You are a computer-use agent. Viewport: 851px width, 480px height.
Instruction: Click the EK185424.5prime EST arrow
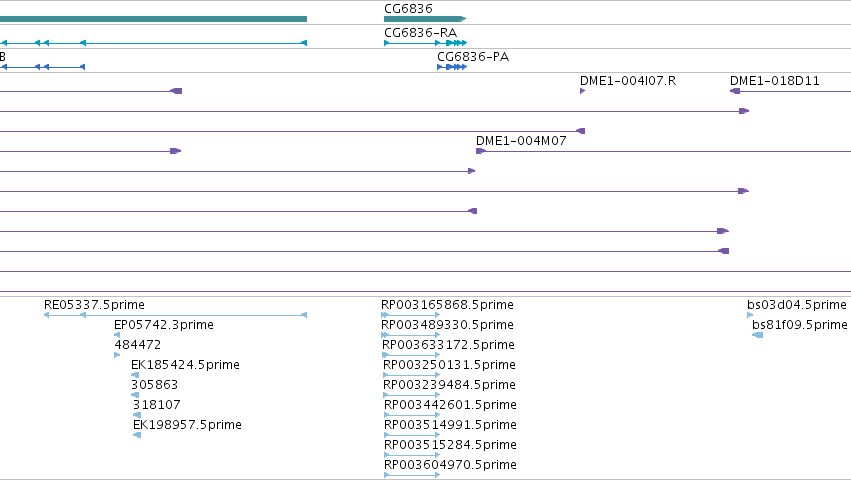tap(135, 375)
